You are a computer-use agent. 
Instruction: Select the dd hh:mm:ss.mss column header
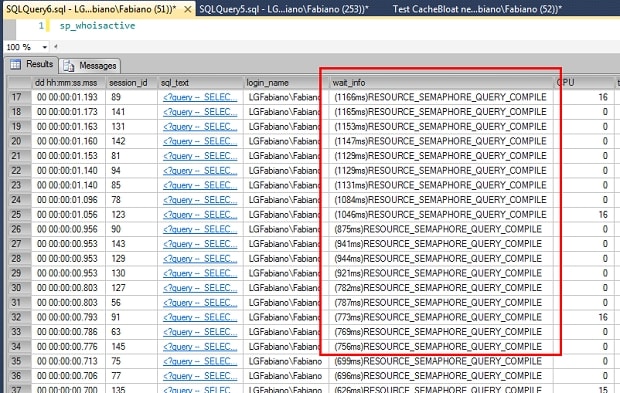click(68, 83)
